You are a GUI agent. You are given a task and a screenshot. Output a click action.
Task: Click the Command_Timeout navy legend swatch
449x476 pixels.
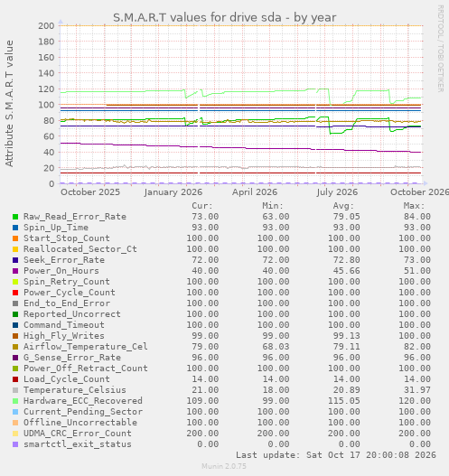coord(15,325)
